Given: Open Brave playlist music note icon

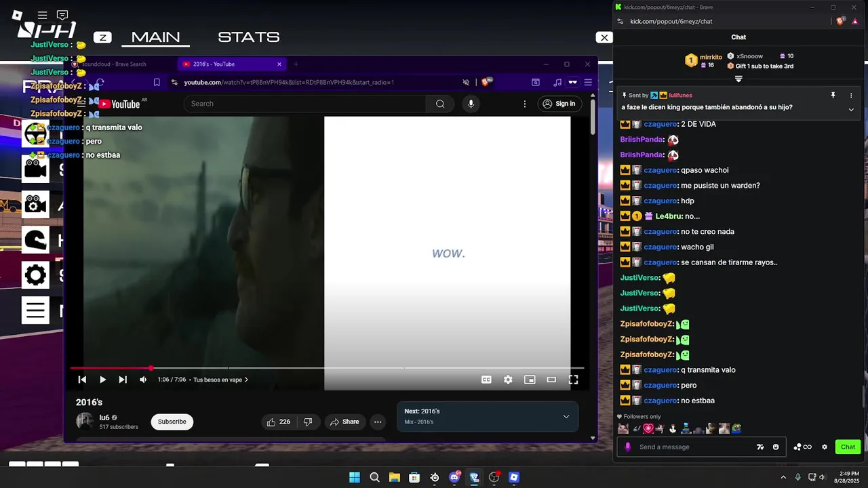Looking at the screenshot, I should click(x=557, y=82).
